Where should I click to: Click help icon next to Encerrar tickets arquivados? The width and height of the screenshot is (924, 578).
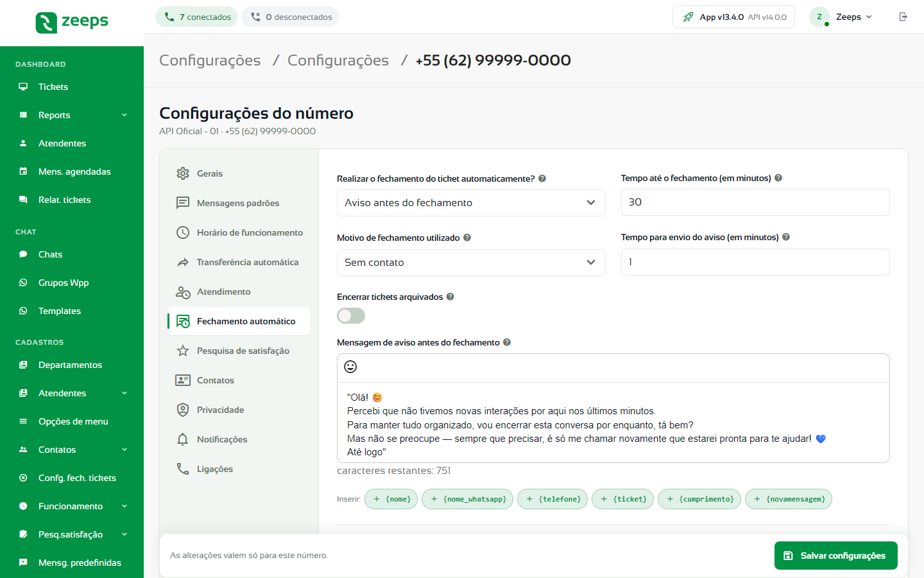coord(450,297)
